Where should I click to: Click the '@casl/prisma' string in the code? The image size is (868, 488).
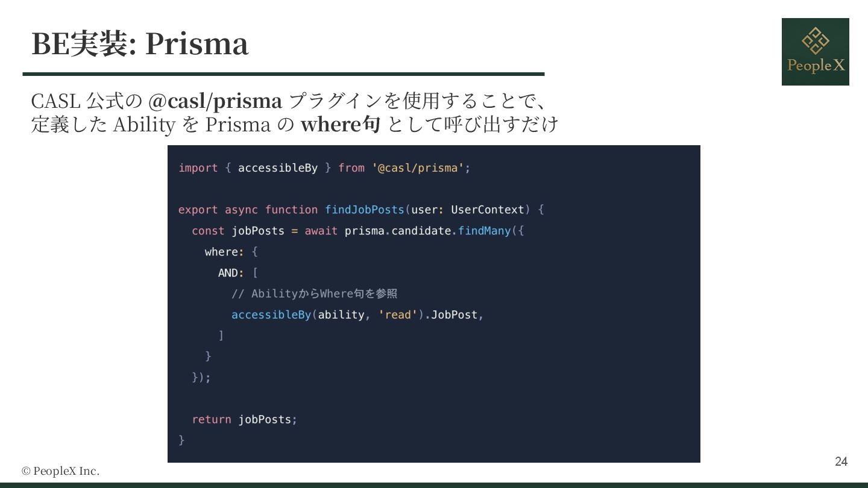417,168
